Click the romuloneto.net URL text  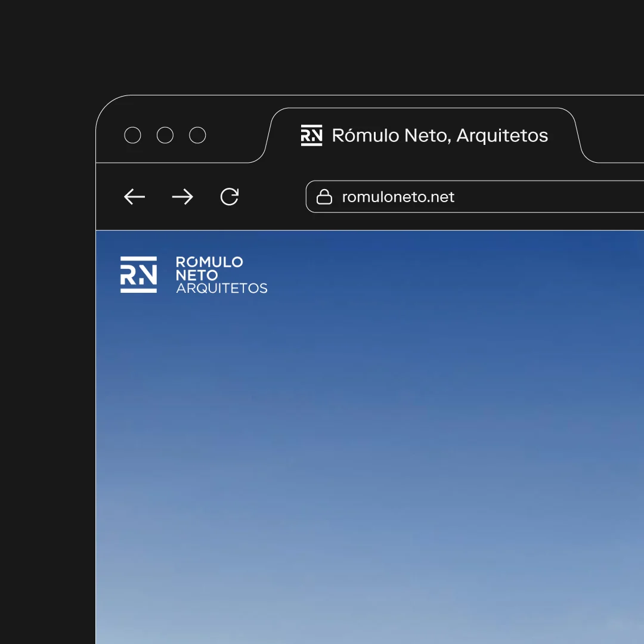coord(398,197)
